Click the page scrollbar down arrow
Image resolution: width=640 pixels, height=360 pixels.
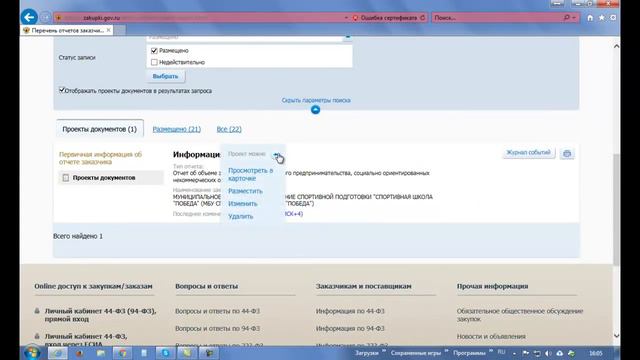(x=616, y=336)
